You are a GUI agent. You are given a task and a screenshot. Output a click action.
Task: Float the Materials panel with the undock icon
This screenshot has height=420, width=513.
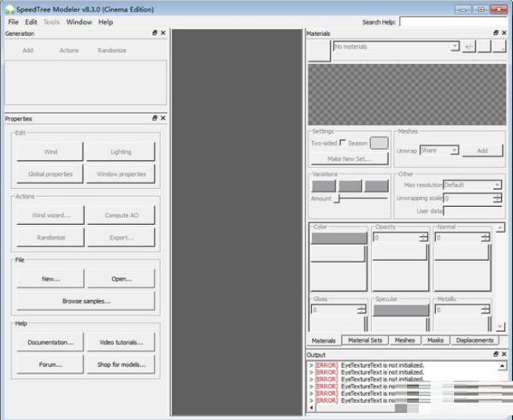[493, 33]
